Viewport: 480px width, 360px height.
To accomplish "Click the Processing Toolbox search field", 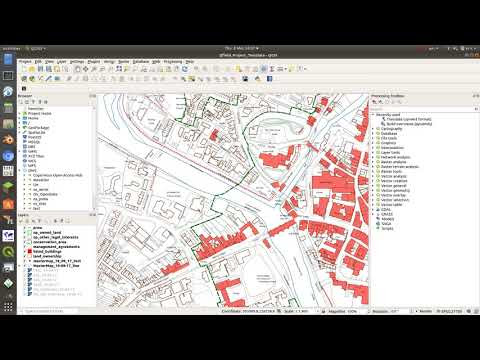I will coord(422,109).
